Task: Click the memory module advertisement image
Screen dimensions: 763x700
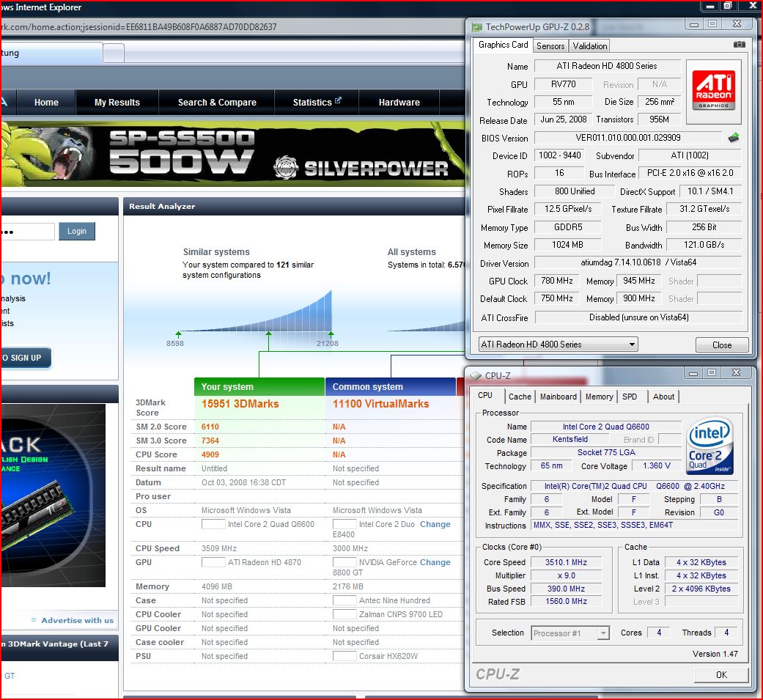Action: [x=53, y=495]
